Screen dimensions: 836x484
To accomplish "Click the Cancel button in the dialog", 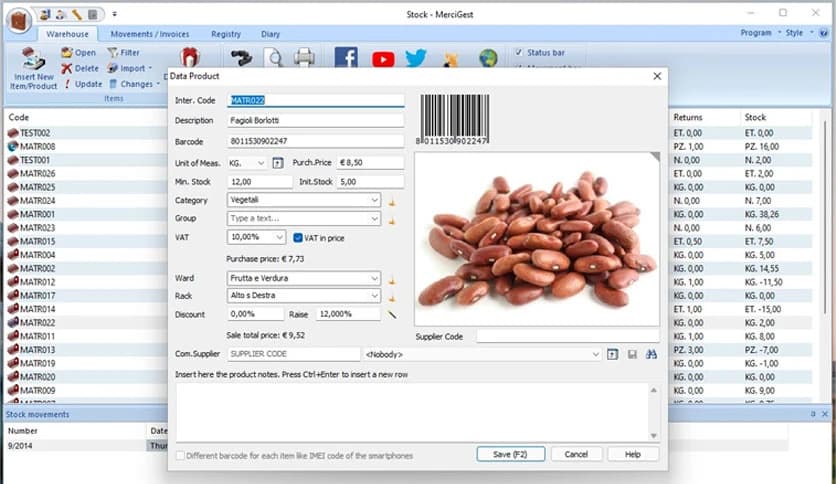I will click(x=576, y=454).
